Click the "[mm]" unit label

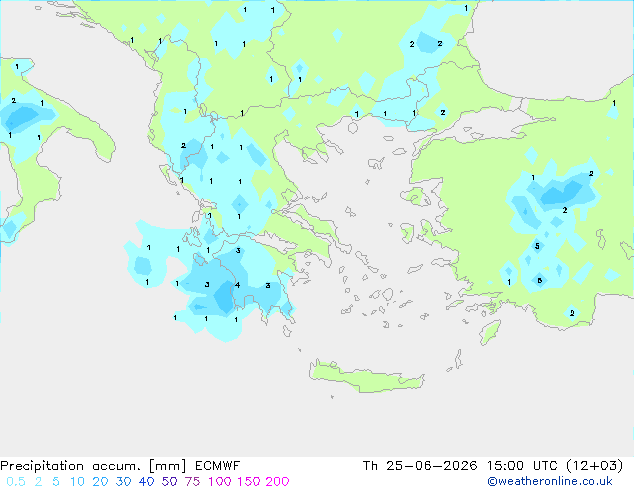pos(168,466)
